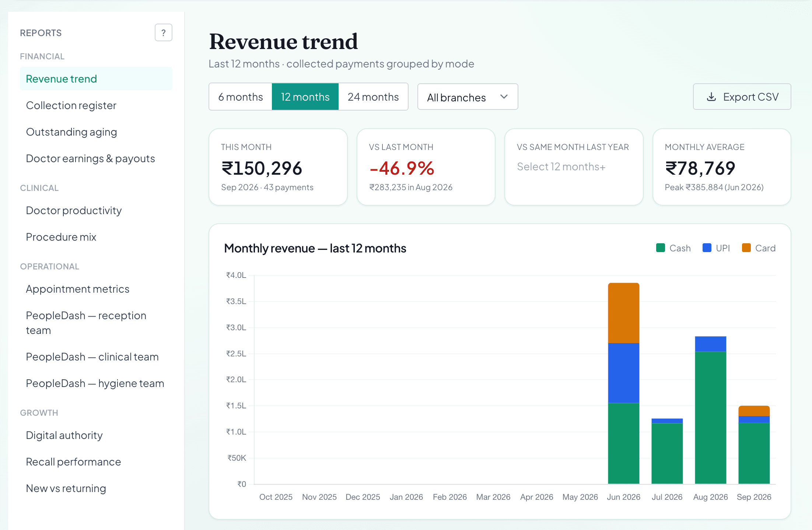The height and width of the screenshot is (530, 812).
Task: Click the -46.9% vs last month value
Action: coord(402,168)
